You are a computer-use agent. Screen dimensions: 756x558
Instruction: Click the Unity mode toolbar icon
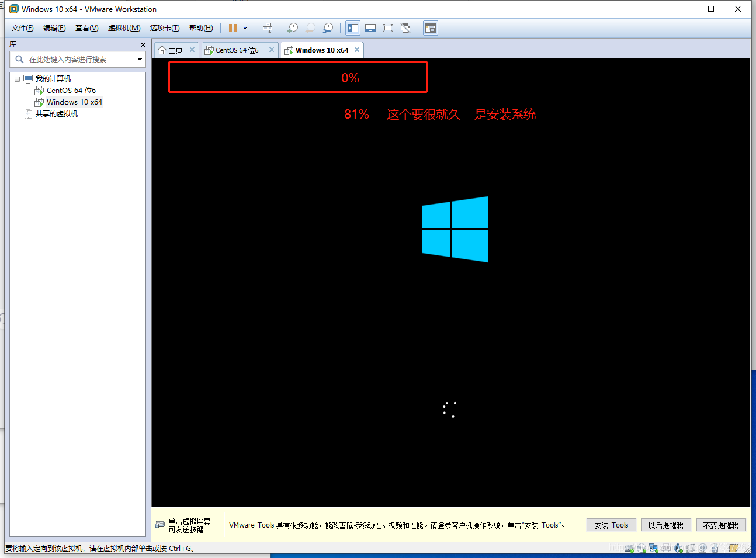click(405, 28)
